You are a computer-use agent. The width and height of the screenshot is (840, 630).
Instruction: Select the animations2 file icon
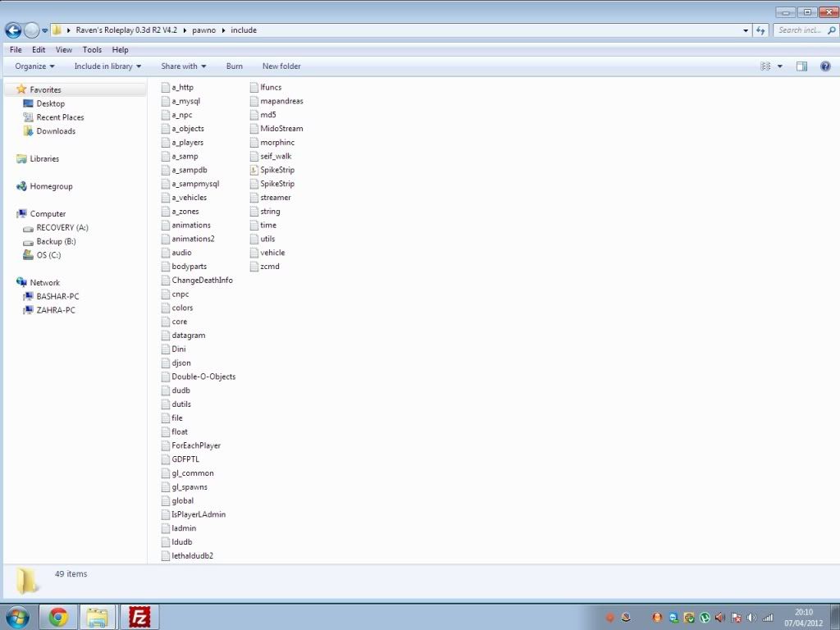point(166,239)
